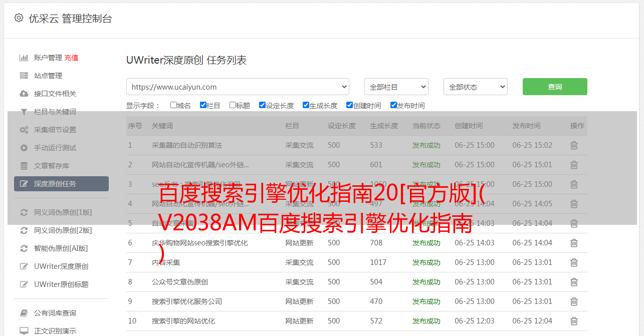
Task: Click publish time 06-25 15:02
Action: (x=532, y=145)
